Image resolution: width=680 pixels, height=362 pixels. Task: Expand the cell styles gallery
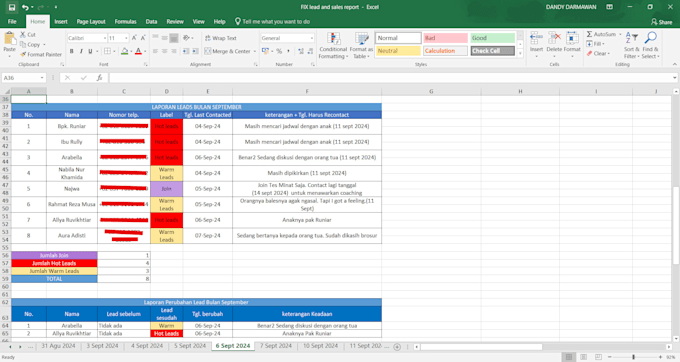tap(520, 54)
